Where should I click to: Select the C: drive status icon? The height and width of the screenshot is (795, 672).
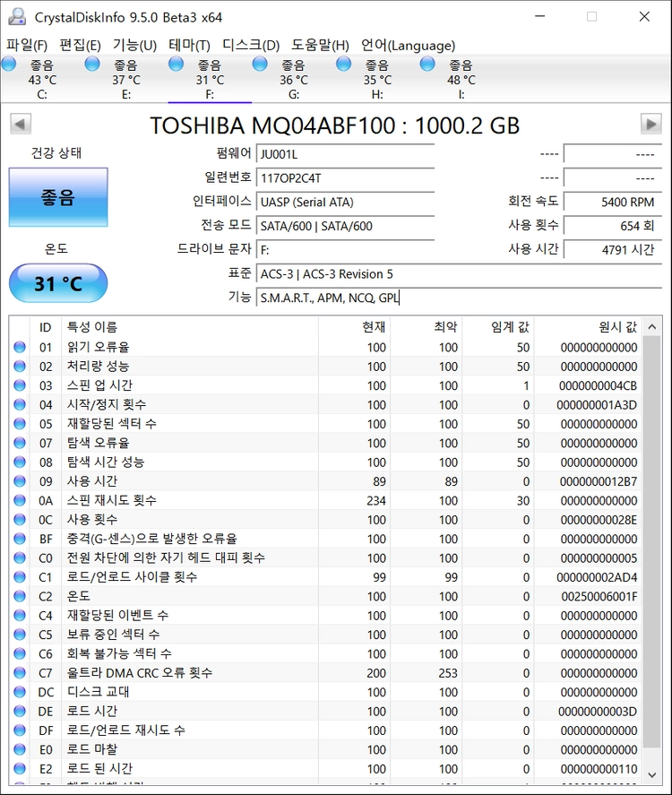pyautogui.click(x=9, y=64)
